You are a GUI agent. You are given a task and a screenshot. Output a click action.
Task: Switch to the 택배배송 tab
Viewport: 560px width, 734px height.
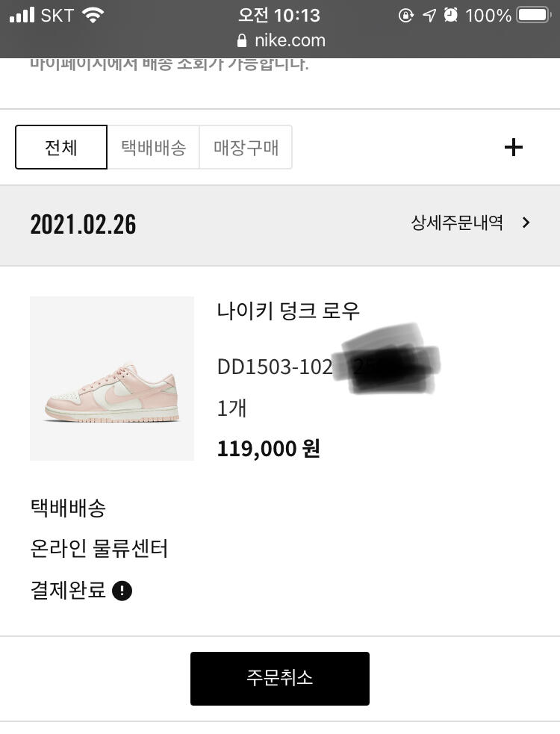coord(153,147)
